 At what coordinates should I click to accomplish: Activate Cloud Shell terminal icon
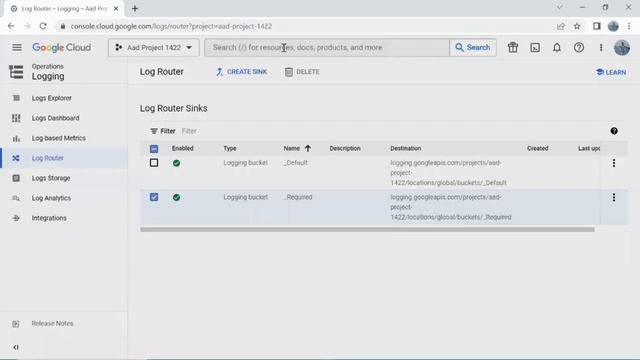(x=535, y=47)
